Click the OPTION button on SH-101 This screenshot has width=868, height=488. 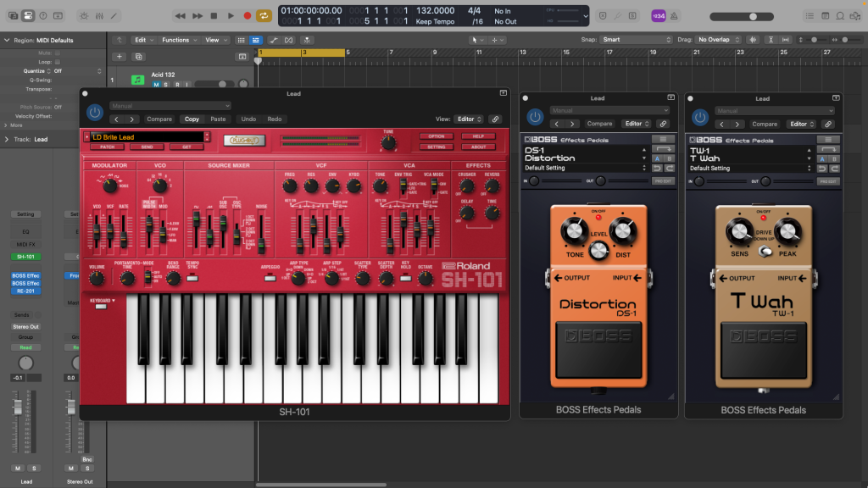[x=437, y=136]
